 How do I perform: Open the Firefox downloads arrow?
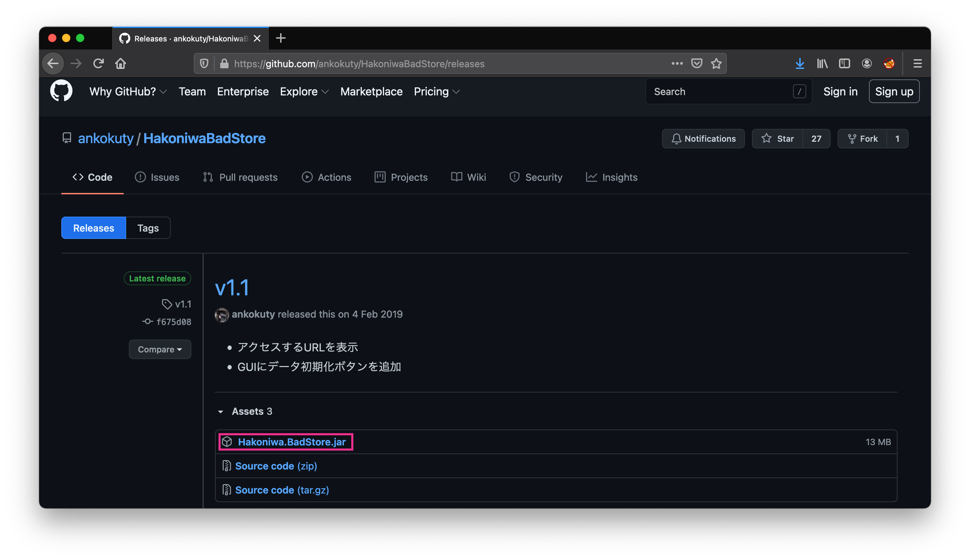(x=800, y=63)
